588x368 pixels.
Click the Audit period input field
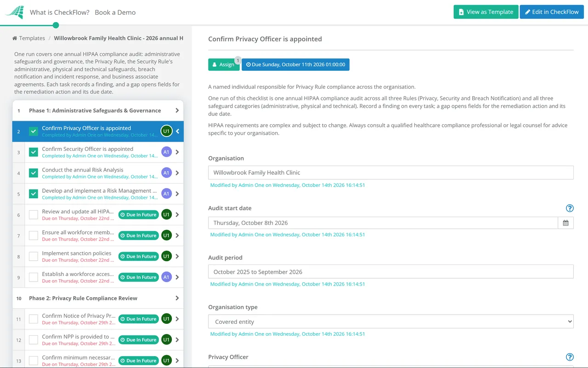click(x=391, y=272)
